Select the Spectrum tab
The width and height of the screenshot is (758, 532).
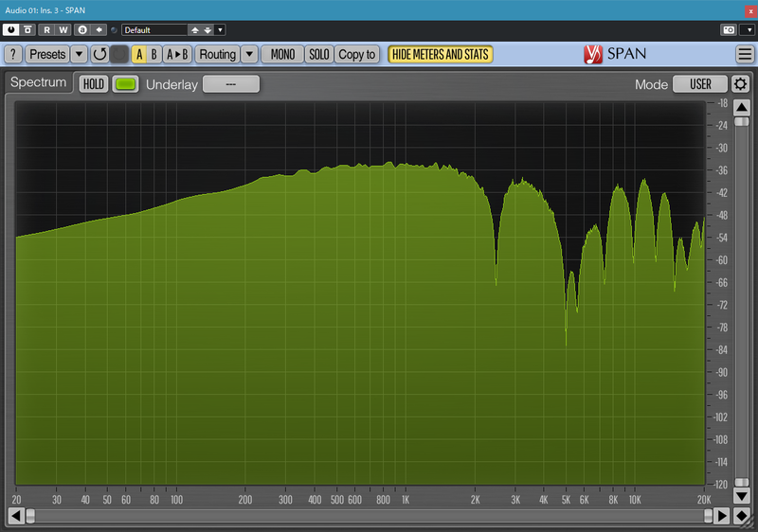point(38,82)
